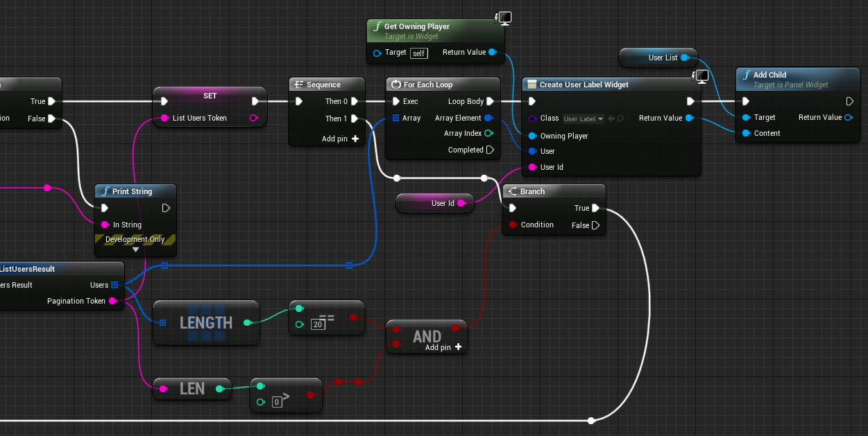Add a pin to the AND node

pyautogui.click(x=458, y=347)
